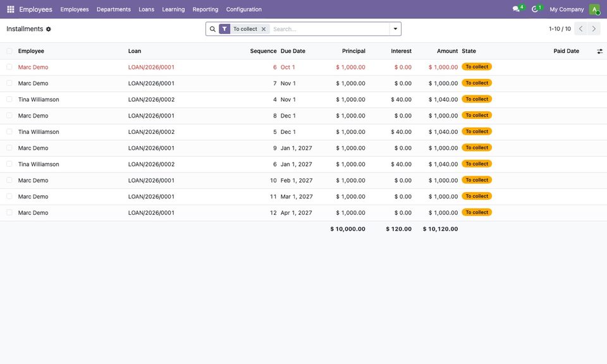607x364 pixels.
Task: Check the Marc Demo Nov 1 row
Action: pos(9,83)
